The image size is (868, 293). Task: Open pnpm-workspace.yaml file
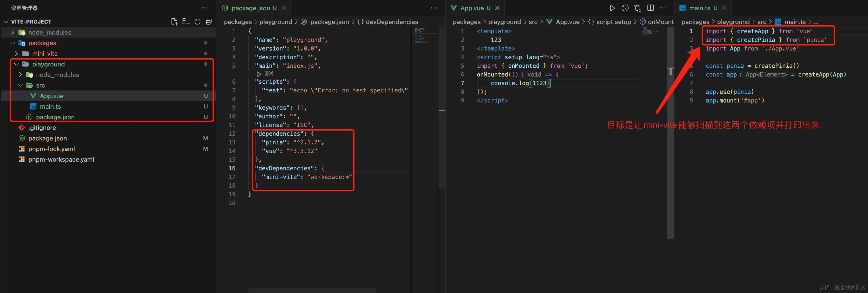(x=108, y=159)
